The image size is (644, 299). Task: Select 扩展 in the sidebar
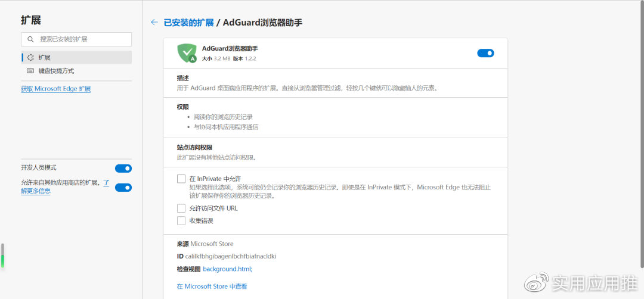click(76, 57)
